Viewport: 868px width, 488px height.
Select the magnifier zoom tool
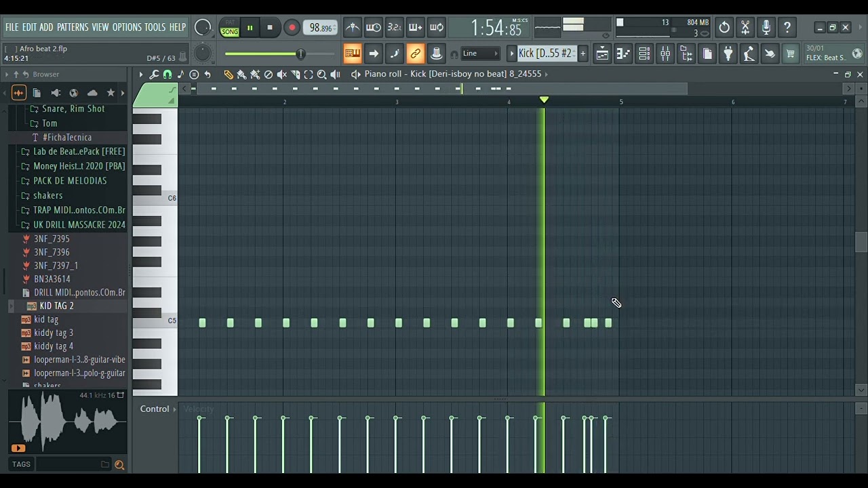[322, 75]
